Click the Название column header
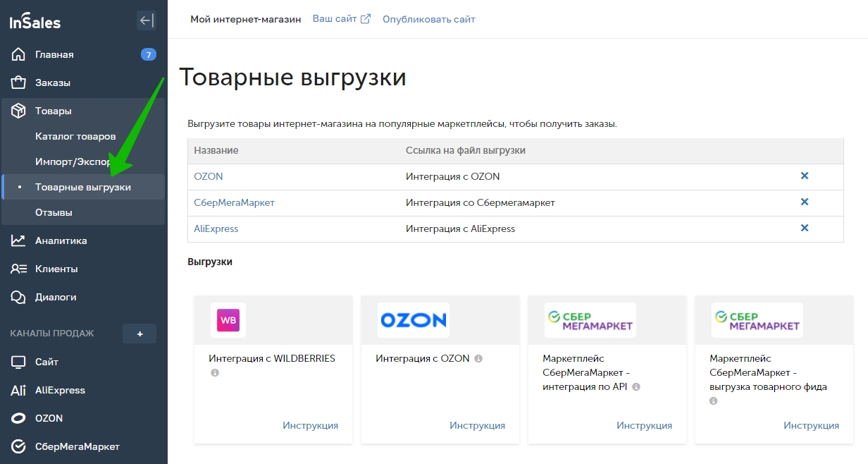Image resolution: width=868 pixels, height=464 pixels. [216, 150]
